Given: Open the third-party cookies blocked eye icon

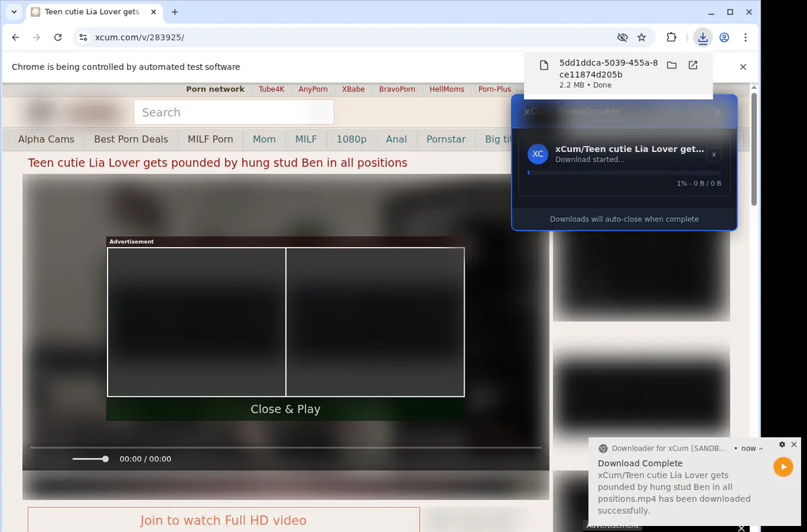Looking at the screenshot, I should pyautogui.click(x=623, y=38).
